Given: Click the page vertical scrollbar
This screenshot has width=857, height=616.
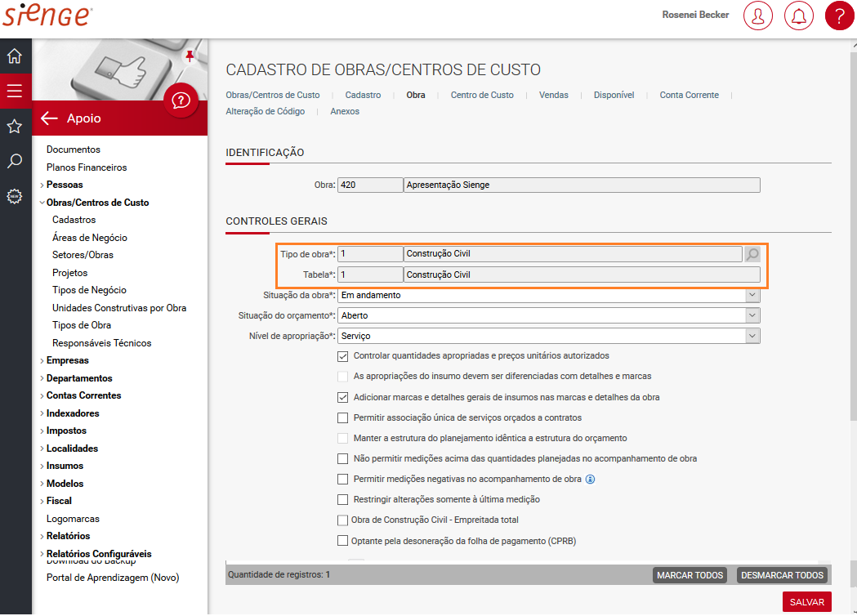Looking at the screenshot, I should pos(854,235).
